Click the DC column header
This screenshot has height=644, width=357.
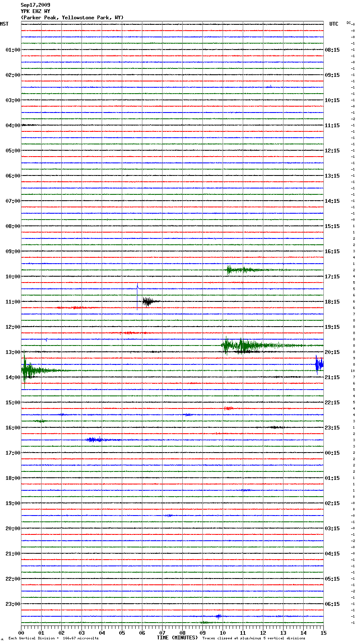click(349, 23)
